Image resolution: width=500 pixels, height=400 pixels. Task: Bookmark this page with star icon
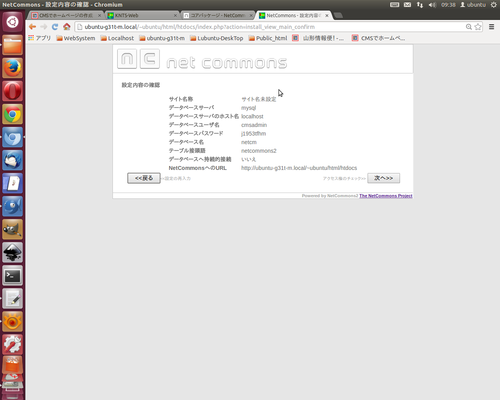478,27
